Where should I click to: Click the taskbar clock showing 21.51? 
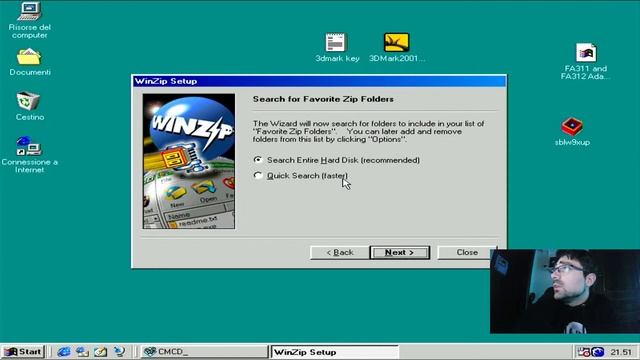tap(621, 352)
